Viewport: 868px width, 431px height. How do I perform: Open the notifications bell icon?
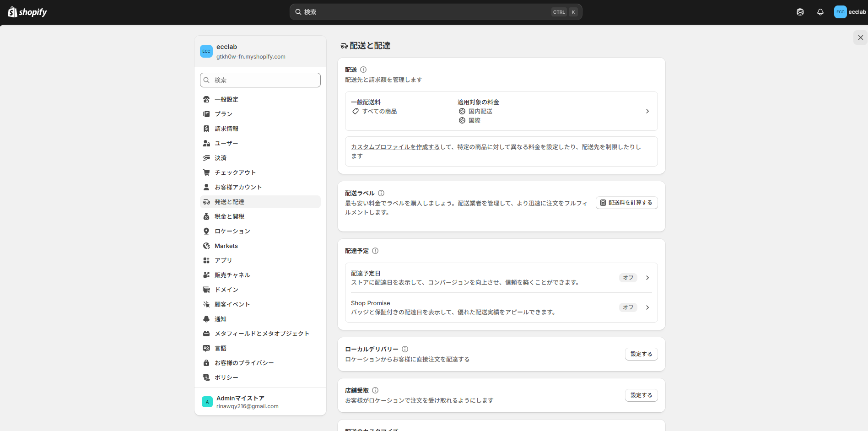click(x=820, y=12)
